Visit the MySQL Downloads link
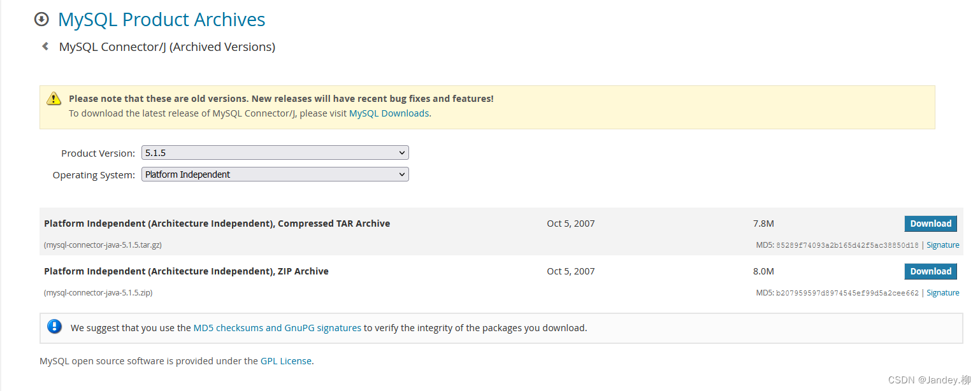 click(389, 113)
